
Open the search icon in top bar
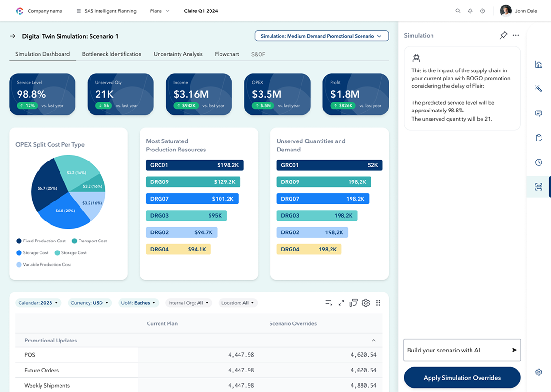point(458,11)
